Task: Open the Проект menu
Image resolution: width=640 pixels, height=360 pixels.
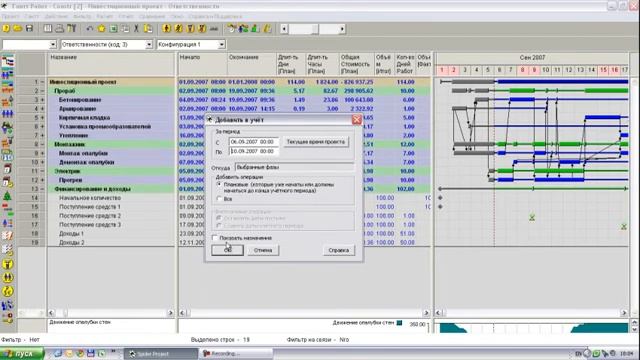Action: [x=10, y=16]
